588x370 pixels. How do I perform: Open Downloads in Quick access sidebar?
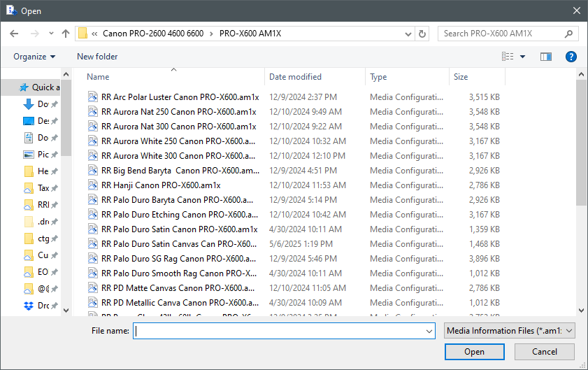coord(29,104)
